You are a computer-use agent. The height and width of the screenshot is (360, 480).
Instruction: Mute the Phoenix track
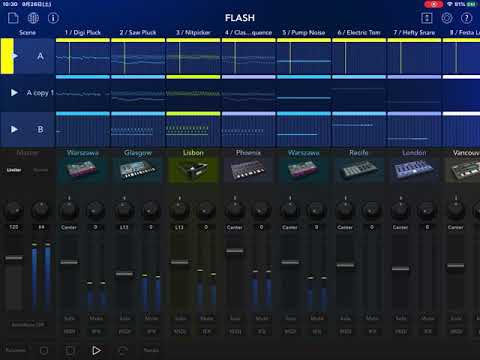[262, 318]
